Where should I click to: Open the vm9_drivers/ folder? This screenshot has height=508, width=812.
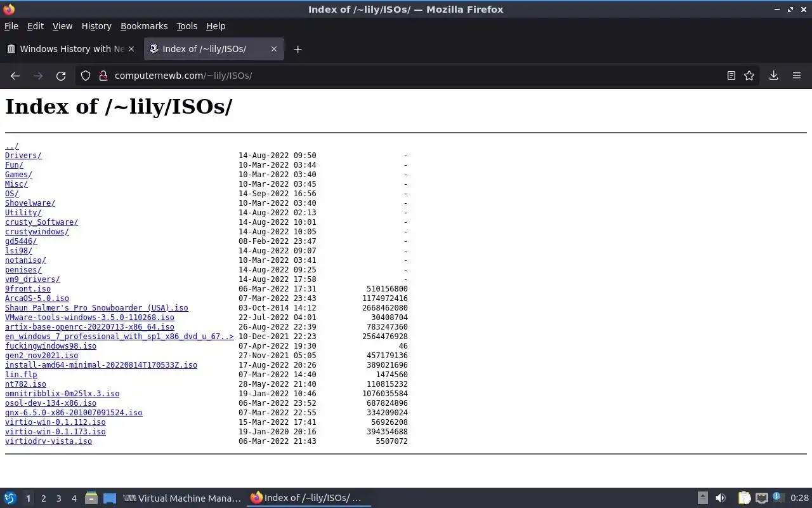(32, 279)
